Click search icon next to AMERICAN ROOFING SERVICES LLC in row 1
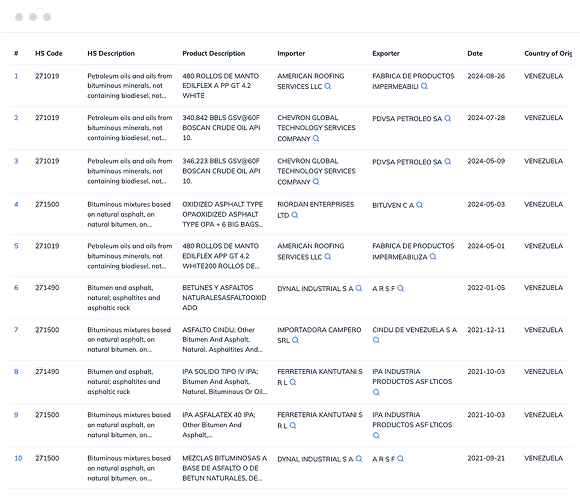The image size is (580, 500). click(328, 86)
